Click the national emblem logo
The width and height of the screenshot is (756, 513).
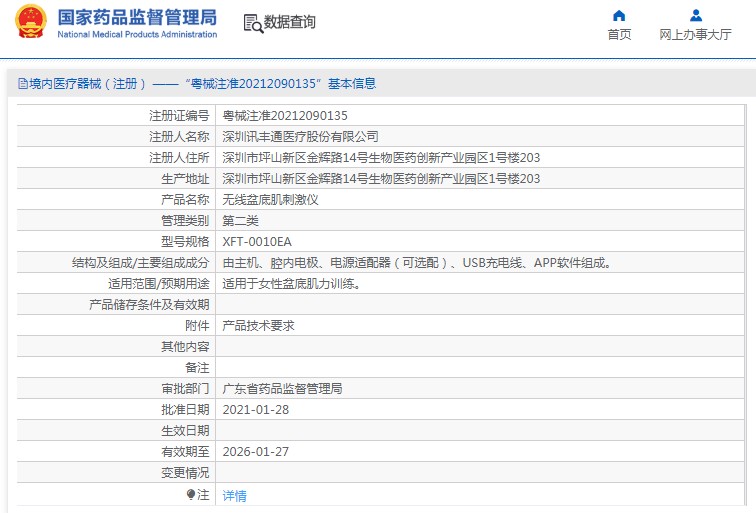[31, 21]
